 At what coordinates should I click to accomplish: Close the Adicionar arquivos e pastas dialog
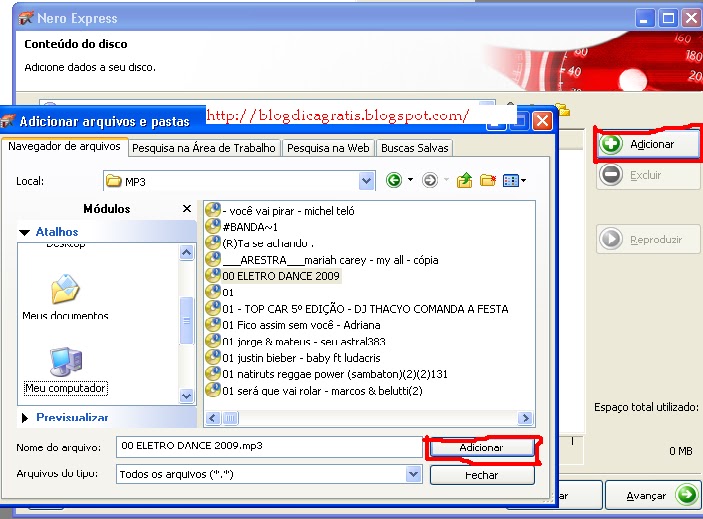click(542, 121)
